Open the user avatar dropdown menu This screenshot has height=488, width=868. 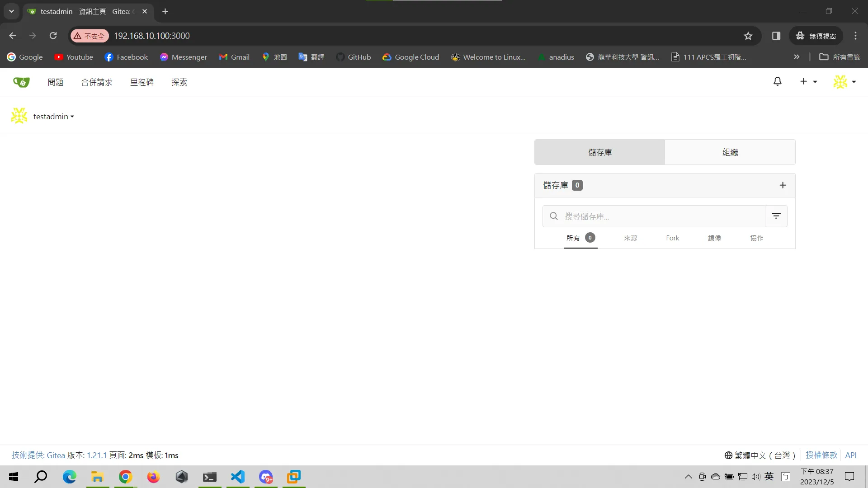tap(844, 82)
